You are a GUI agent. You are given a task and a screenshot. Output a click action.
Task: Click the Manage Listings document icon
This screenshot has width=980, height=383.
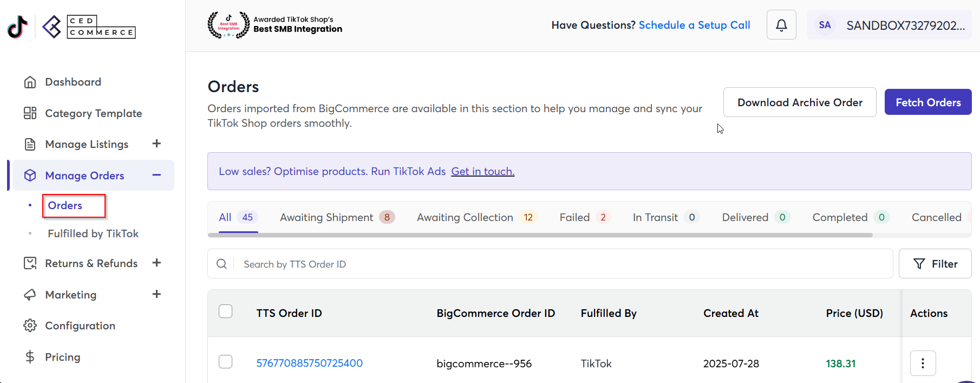point(30,144)
